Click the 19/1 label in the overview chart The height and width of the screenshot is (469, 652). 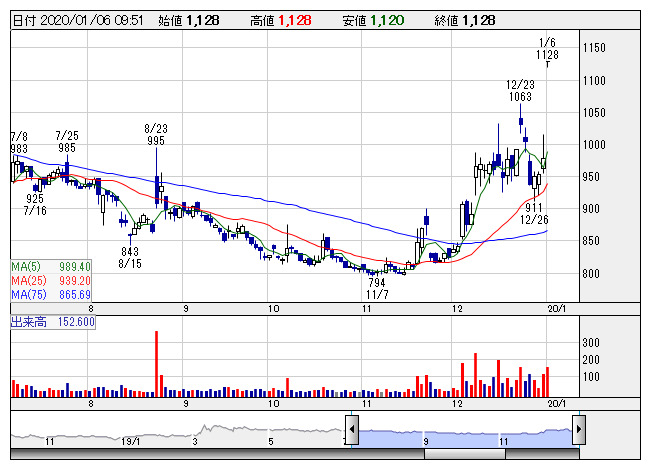[131, 442]
